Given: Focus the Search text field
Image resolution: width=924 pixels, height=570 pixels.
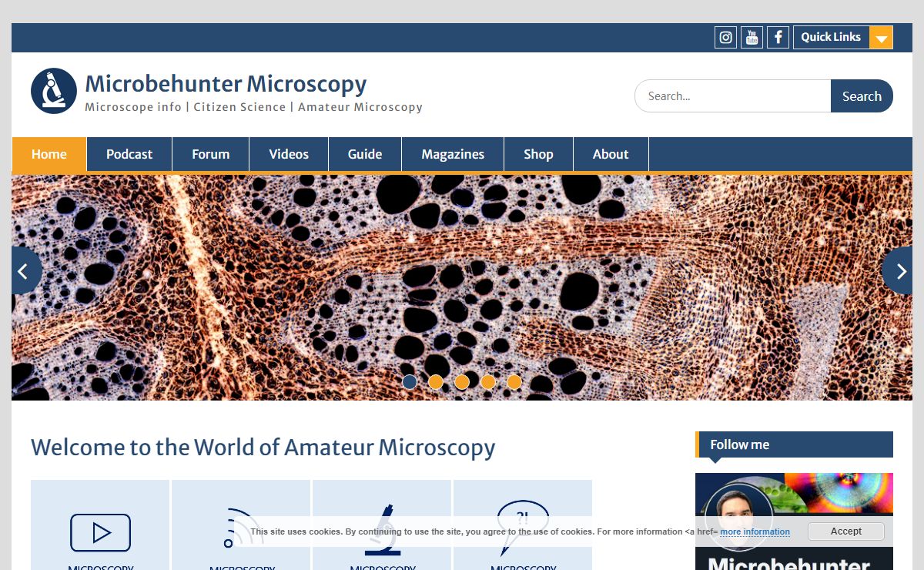Looking at the screenshot, I should 732,96.
